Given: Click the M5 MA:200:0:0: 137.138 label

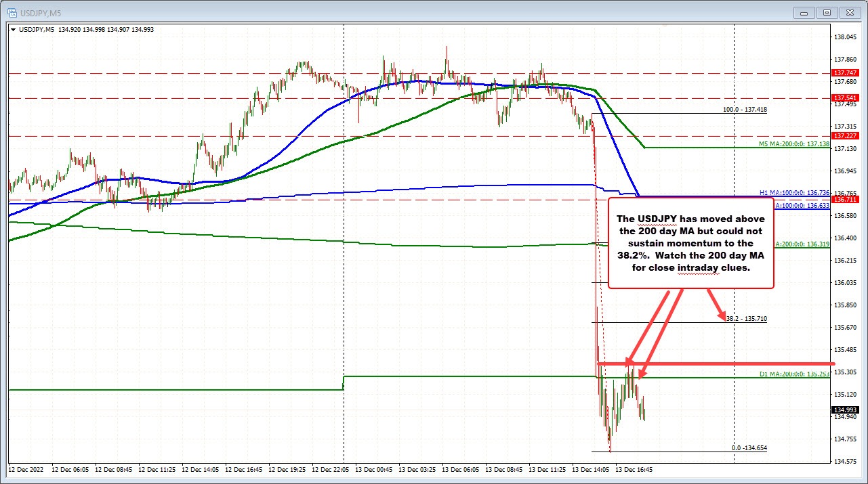Looking at the screenshot, I should pyautogui.click(x=794, y=146).
